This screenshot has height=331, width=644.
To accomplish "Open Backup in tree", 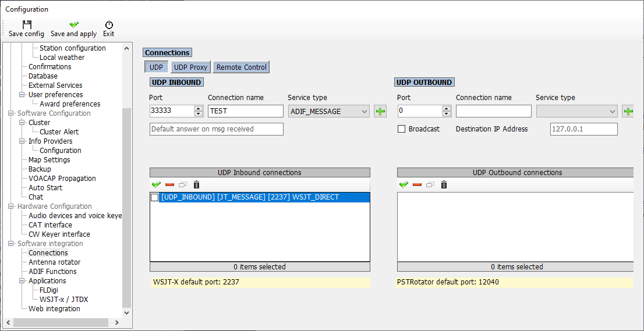I will coord(40,169).
